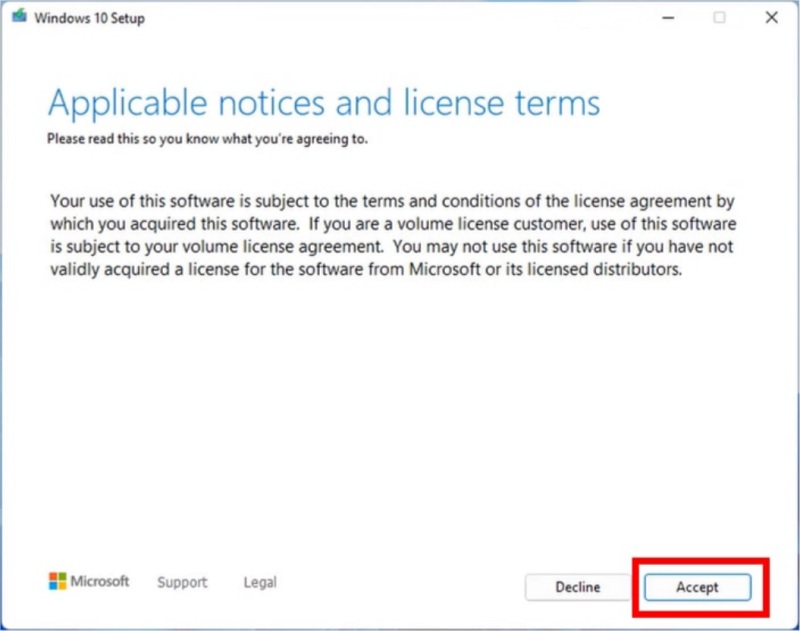Open the Legal link
The image size is (800, 631).
(x=260, y=582)
